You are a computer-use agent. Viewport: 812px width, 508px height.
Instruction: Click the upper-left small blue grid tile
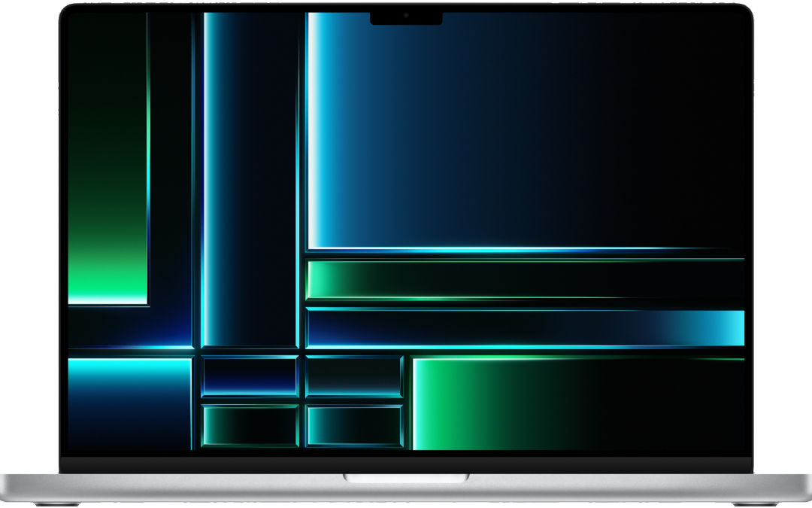pyautogui.click(x=250, y=376)
